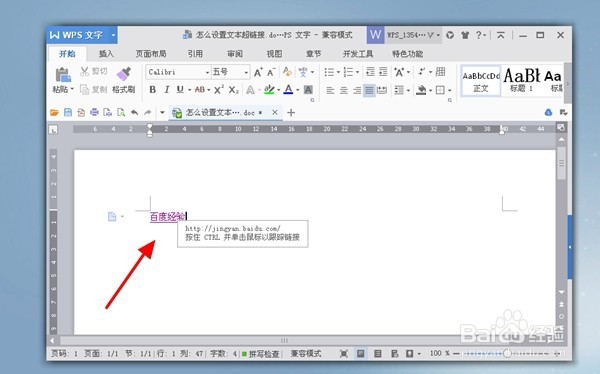Center align paragraph text

point(344,90)
